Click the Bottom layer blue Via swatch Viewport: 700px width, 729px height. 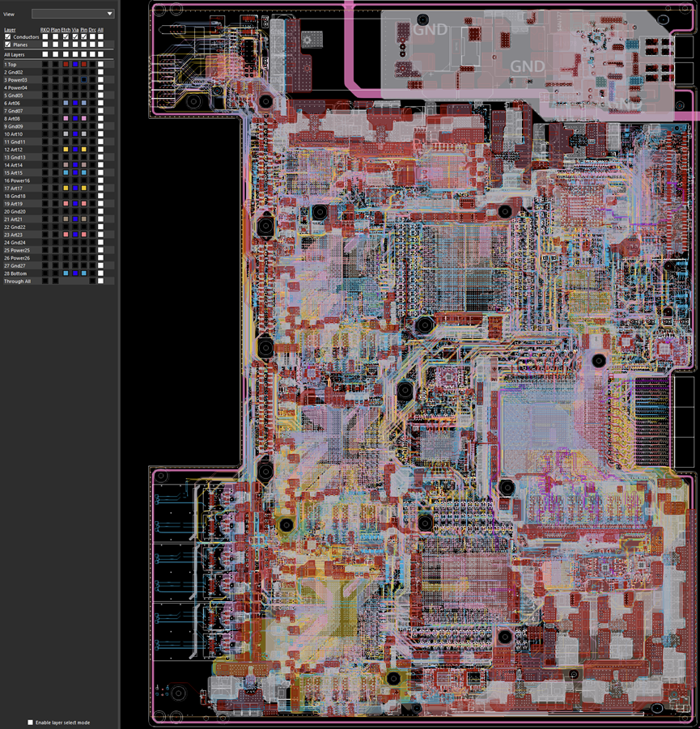pos(75,273)
